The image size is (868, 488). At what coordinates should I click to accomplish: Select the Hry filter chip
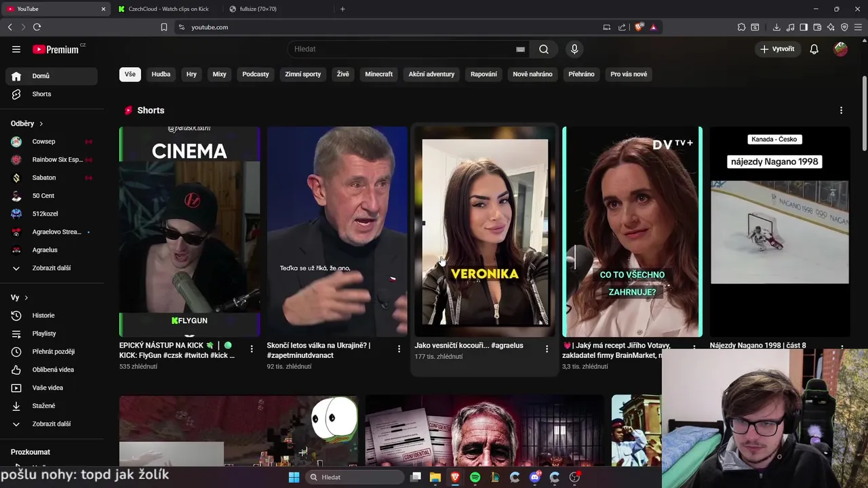192,74
